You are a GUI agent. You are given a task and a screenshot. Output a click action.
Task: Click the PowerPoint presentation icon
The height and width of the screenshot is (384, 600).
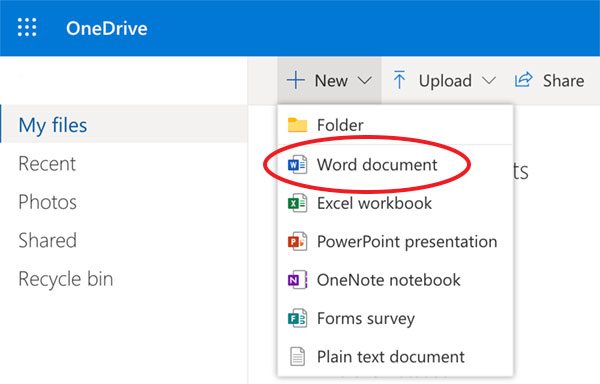tap(297, 241)
